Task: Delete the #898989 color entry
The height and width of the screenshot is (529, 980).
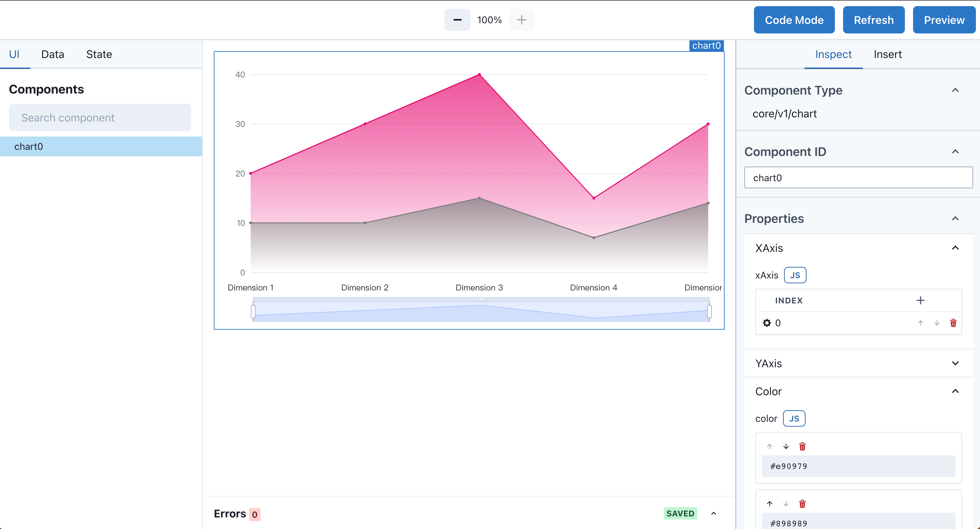Action: [x=802, y=504]
